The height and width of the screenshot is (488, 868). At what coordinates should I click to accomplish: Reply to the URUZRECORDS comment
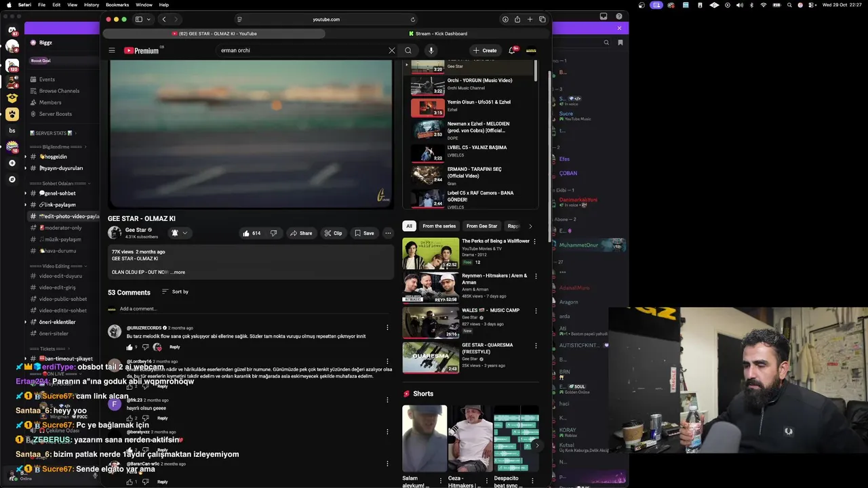pos(174,347)
